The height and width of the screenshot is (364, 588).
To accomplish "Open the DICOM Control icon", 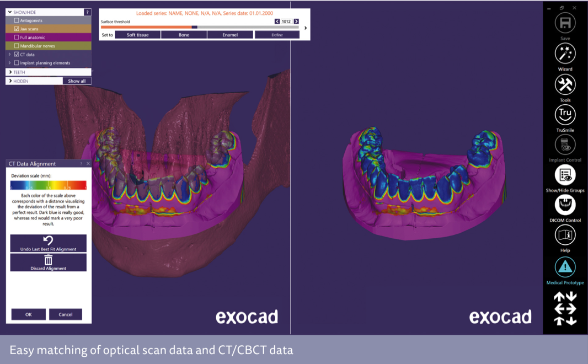I will click(x=565, y=205).
